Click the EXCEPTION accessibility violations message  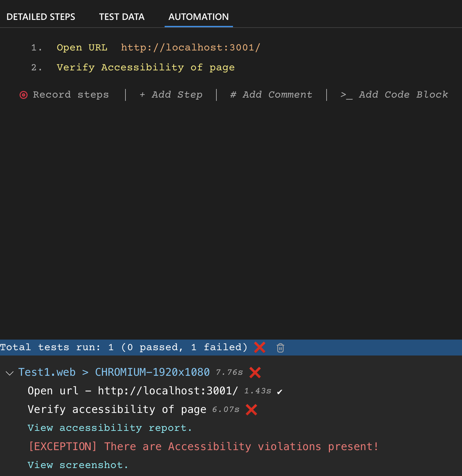click(x=203, y=446)
